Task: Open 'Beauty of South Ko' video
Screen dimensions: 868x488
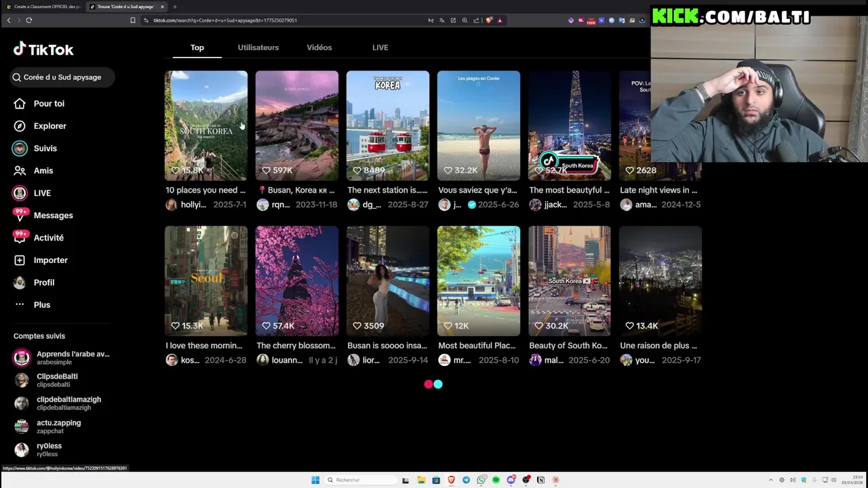Action: 570,281
